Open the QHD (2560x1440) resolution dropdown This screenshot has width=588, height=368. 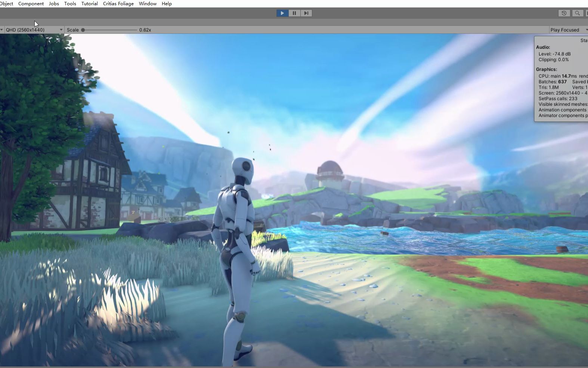coord(34,30)
